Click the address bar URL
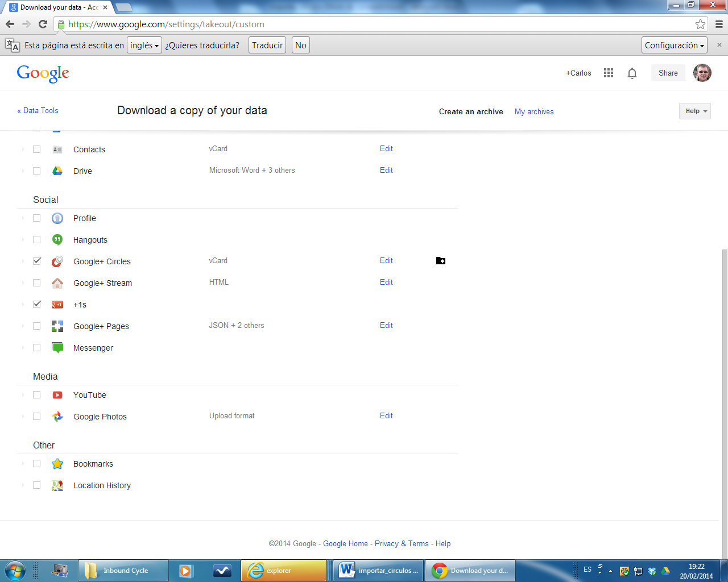This screenshot has width=728, height=582. point(166,24)
